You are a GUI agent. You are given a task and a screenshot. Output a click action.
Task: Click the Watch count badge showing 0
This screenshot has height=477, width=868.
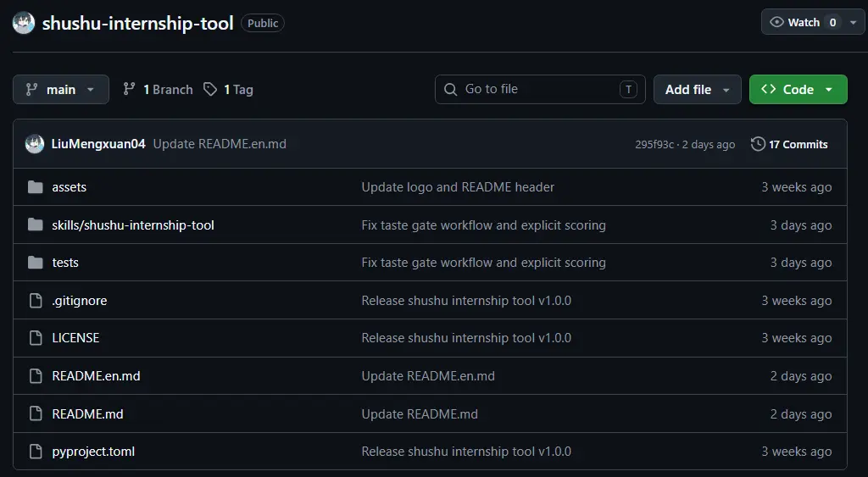tap(832, 22)
